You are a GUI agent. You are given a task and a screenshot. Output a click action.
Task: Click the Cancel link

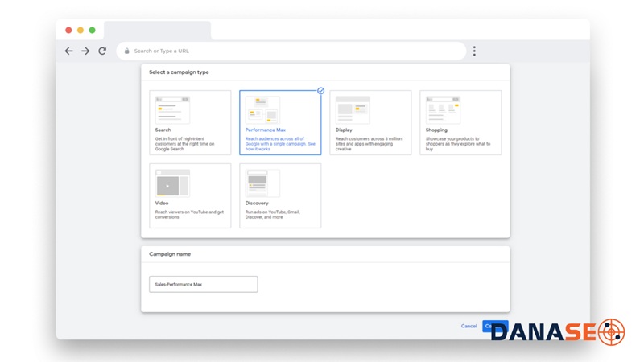click(x=469, y=326)
